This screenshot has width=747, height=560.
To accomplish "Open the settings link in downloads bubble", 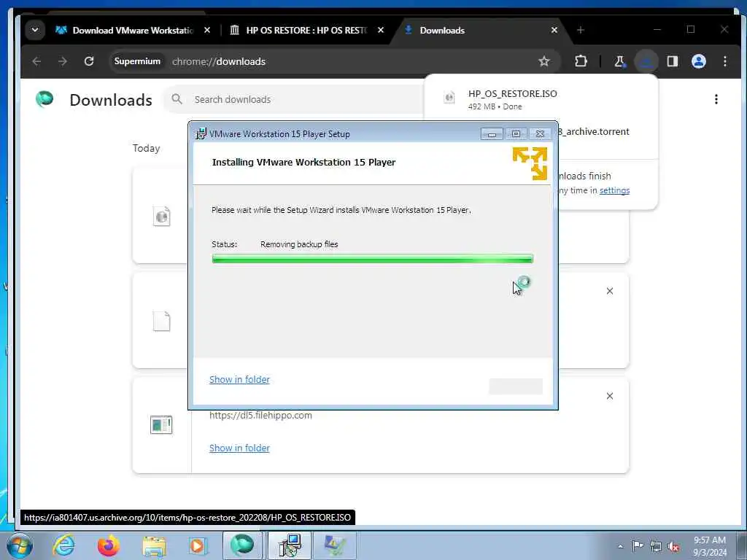I will (614, 190).
